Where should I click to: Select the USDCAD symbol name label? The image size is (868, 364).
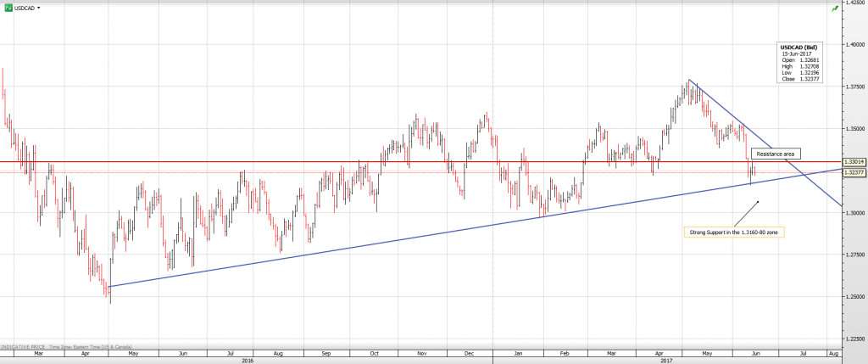[x=25, y=7]
